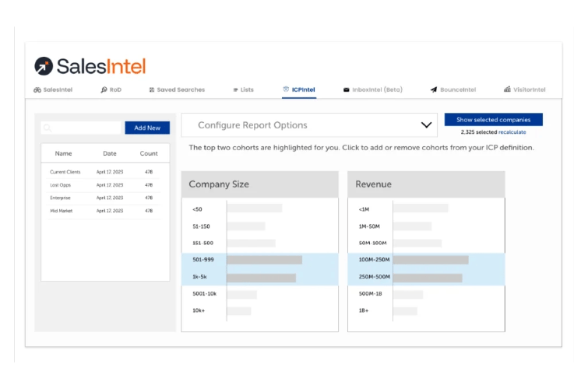Click the Add New button

pyautogui.click(x=147, y=128)
